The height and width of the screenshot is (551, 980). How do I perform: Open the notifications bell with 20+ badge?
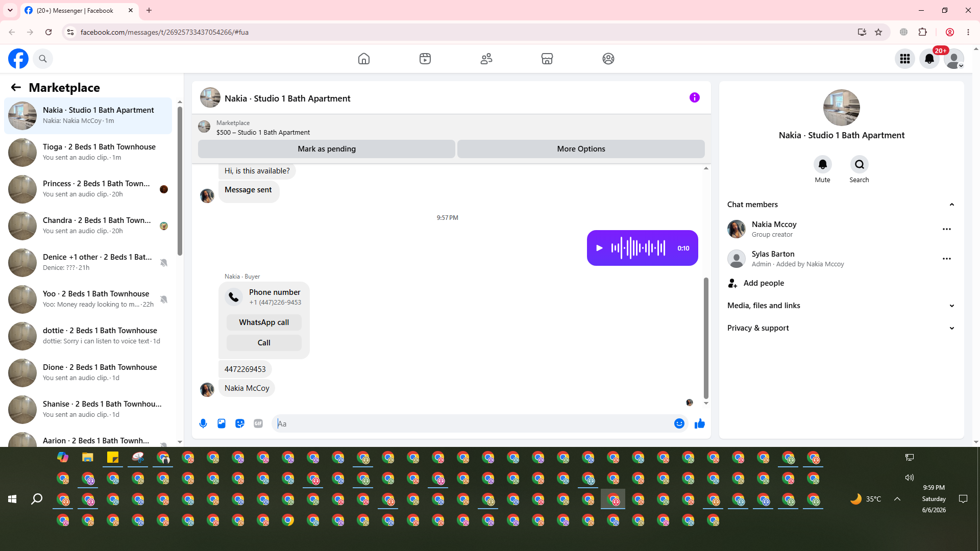pos(929,59)
